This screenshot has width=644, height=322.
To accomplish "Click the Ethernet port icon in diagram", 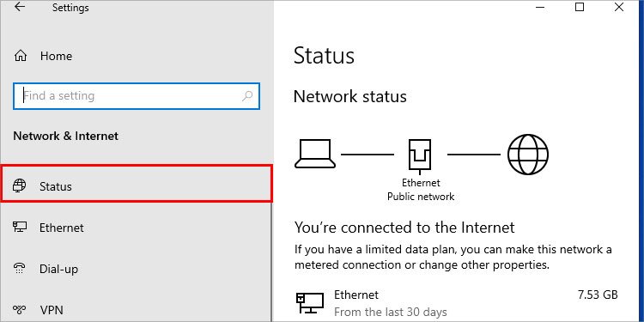I will (x=420, y=155).
